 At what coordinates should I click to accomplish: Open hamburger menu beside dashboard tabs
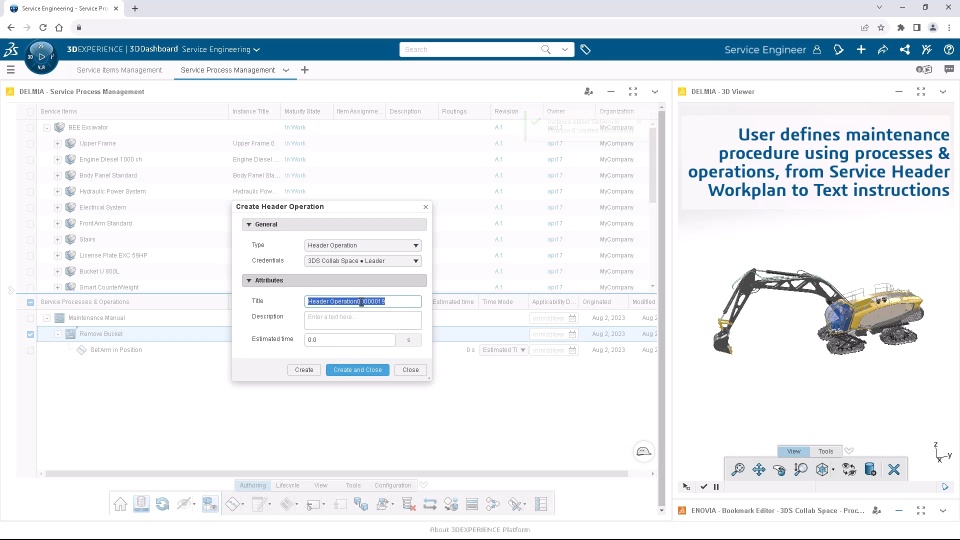[x=10, y=70]
